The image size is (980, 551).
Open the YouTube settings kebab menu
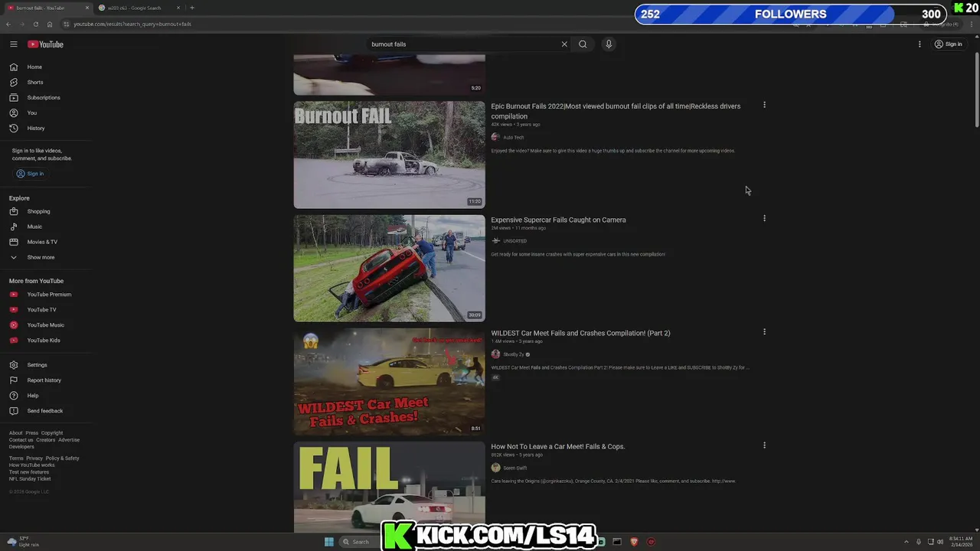coord(920,44)
